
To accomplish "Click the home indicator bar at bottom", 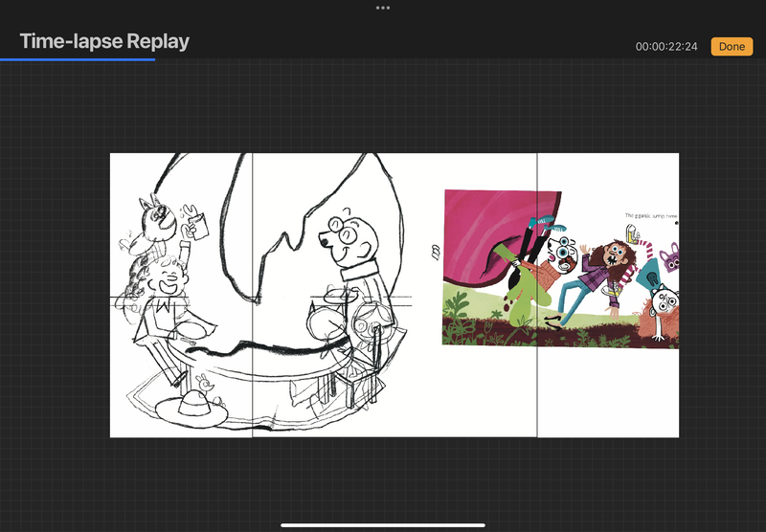I will point(383,524).
